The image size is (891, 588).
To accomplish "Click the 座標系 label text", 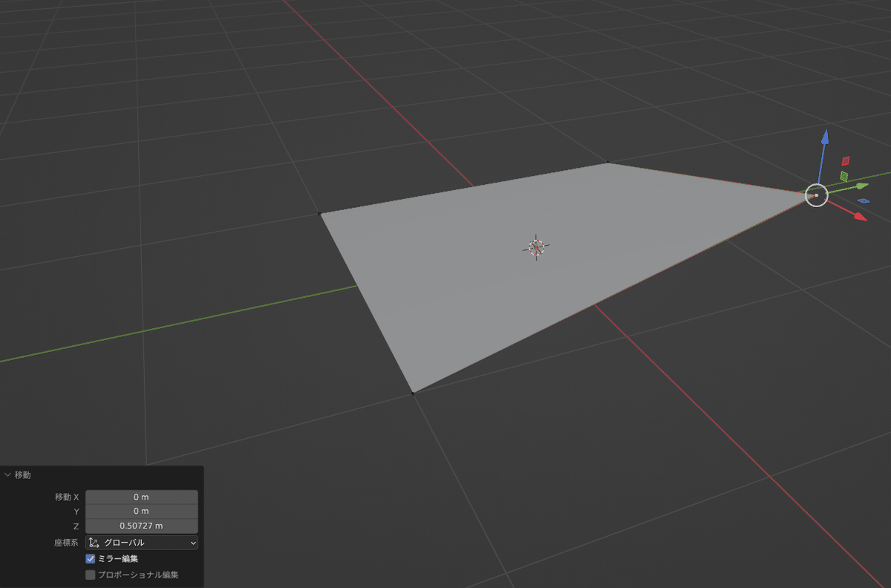I will 67,543.
